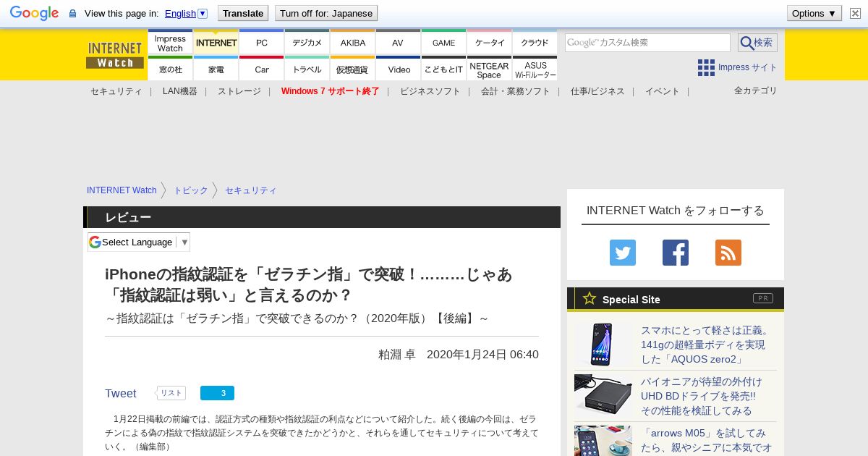Screen dimensions: 868x456
Task: Click the PR badge in Special Site
Action: (763, 298)
